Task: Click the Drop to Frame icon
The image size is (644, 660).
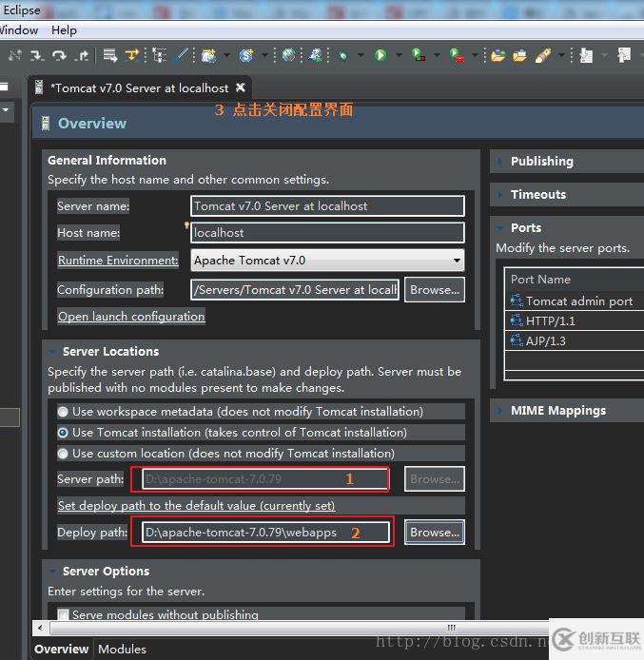Action: (x=110, y=55)
